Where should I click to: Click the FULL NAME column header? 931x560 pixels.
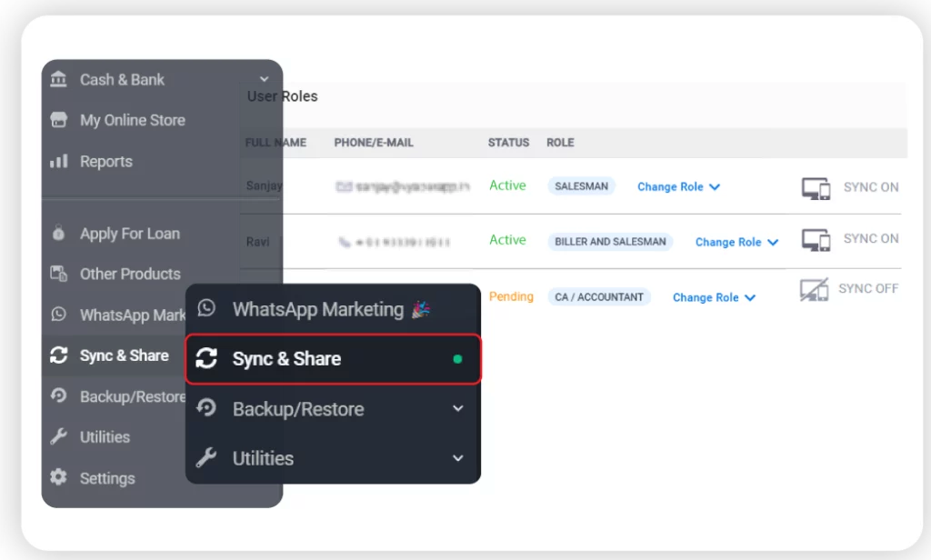275,143
